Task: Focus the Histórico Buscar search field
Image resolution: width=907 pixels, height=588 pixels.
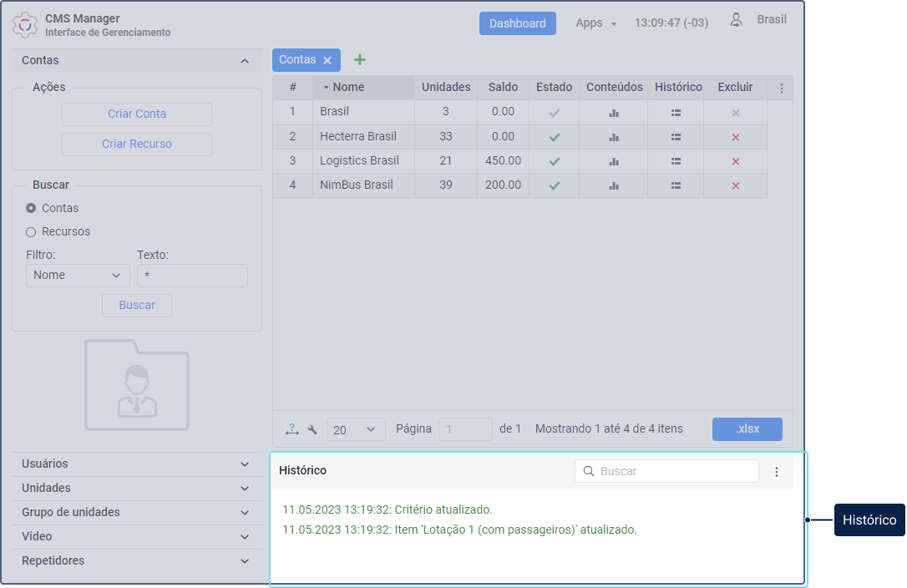Action: (666, 471)
